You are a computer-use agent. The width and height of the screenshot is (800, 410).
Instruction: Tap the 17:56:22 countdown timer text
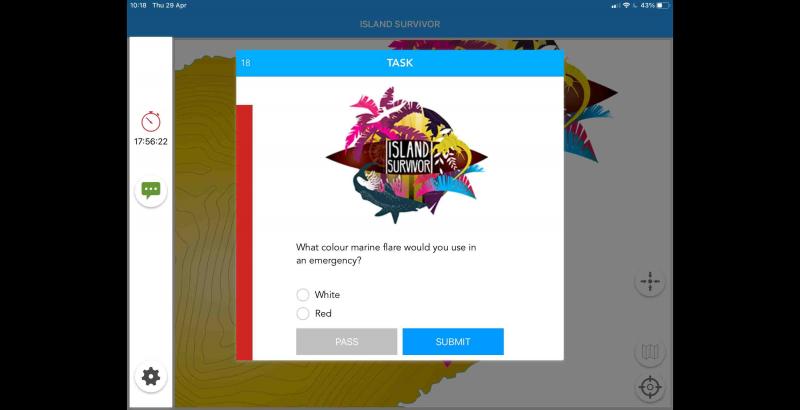151,142
